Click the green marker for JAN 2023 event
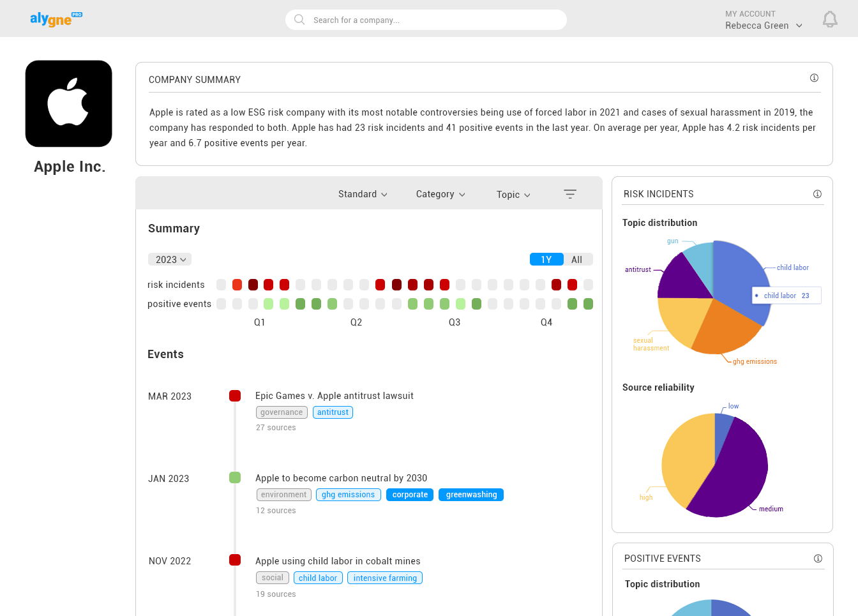This screenshot has width=858, height=616. click(235, 477)
